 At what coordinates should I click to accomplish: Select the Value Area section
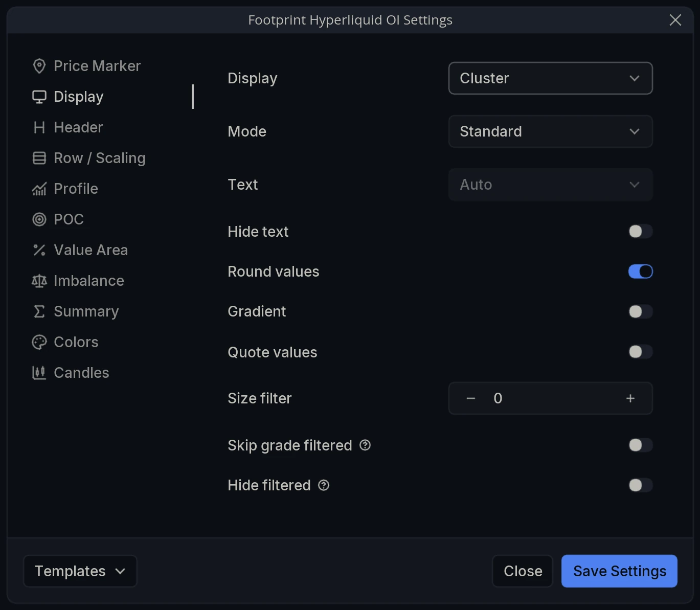tap(91, 250)
